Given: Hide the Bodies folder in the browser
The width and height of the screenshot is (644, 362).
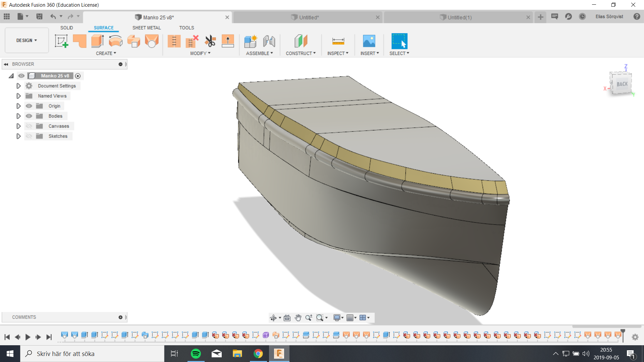Looking at the screenshot, I should click(x=30, y=116).
